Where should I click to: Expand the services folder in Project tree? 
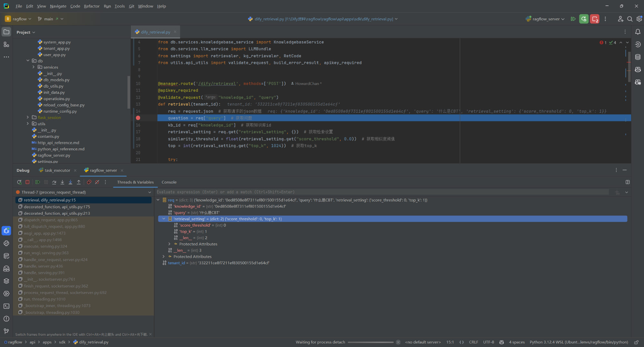tap(33, 67)
